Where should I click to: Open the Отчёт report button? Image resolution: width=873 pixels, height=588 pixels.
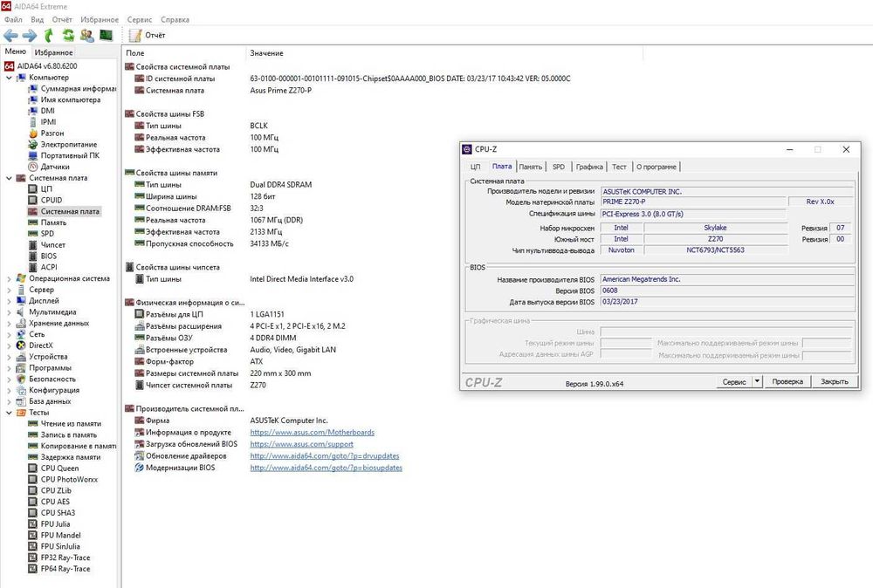pyautogui.click(x=148, y=35)
